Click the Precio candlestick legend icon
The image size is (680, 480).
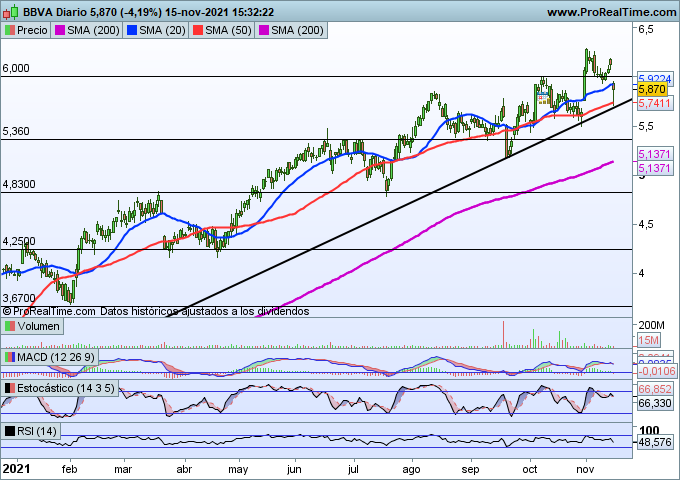(10, 30)
